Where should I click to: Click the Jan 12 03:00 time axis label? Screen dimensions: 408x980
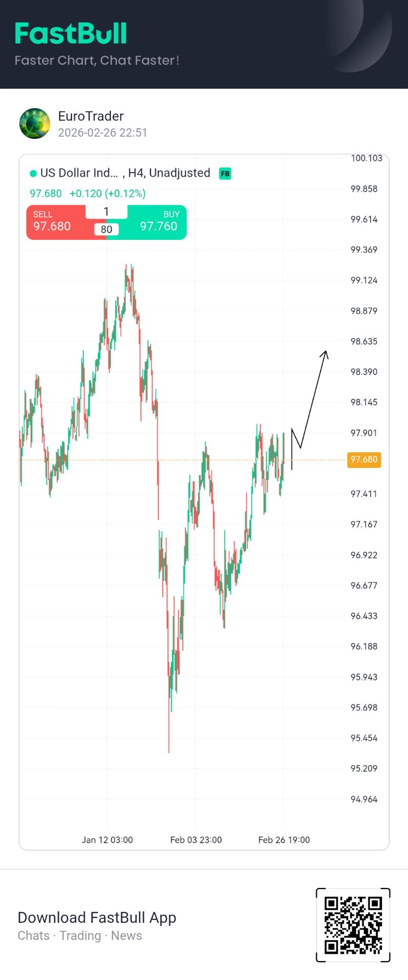pyautogui.click(x=107, y=840)
